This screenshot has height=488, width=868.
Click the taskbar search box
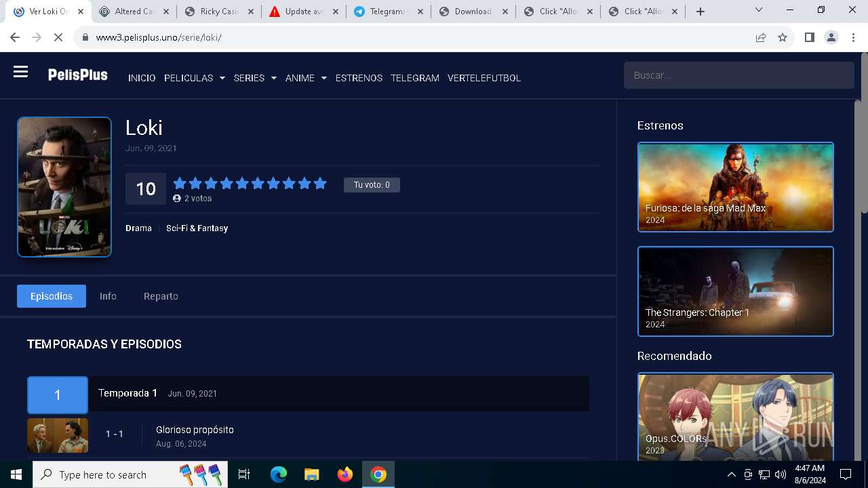coord(130,474)
